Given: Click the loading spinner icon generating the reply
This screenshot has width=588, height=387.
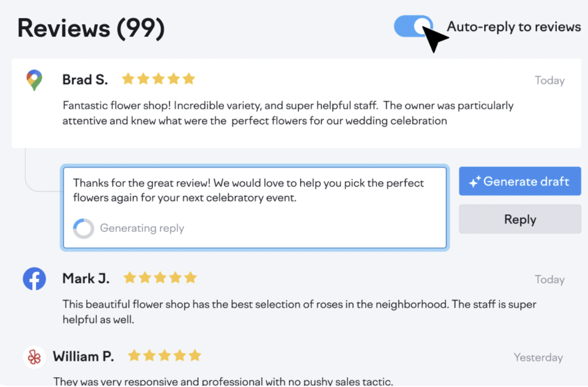Looking at the screenshot, I should pos(84,228).
